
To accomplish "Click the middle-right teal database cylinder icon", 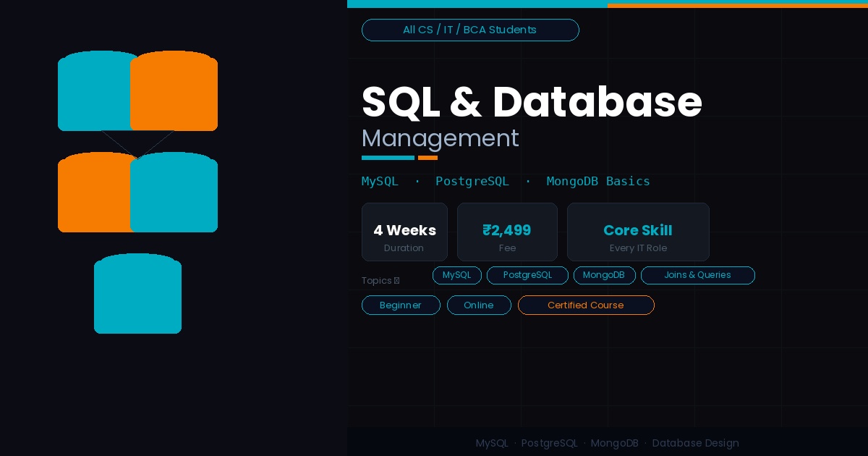I will click(174, 192).
